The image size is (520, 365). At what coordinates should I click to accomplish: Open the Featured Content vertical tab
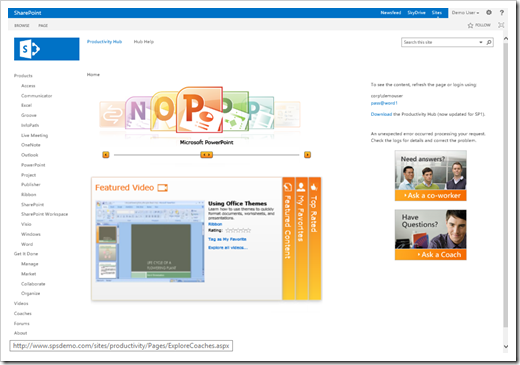click(288, 239)
